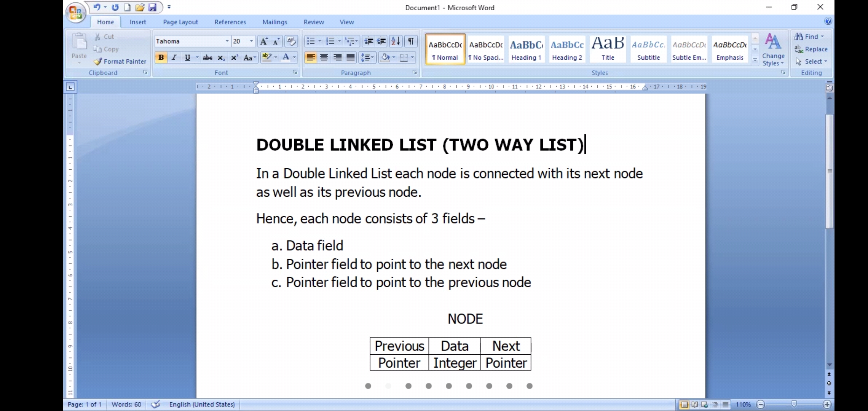Click the zoom slider handle
Image resolution: width=868 pixels, height=411 pixels.
794,404
